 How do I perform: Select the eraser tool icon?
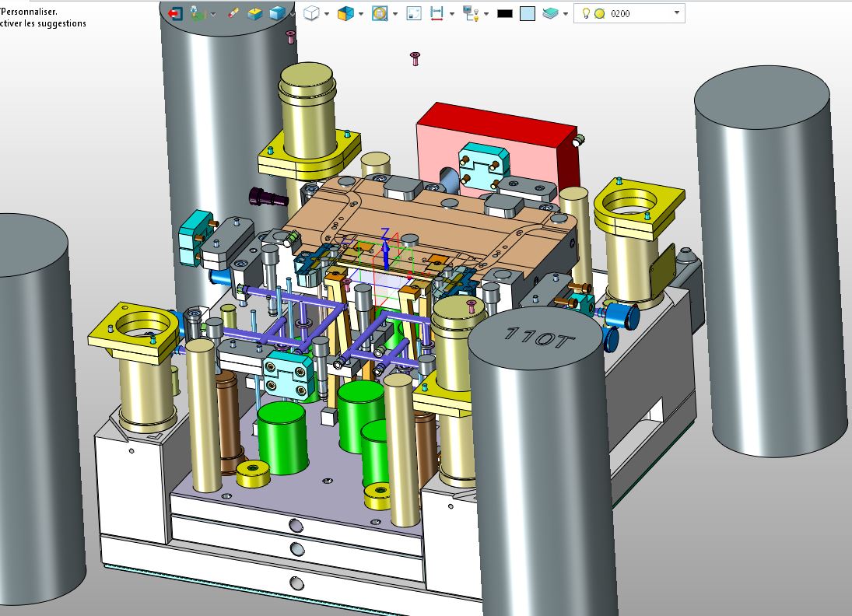click(233, 13)
